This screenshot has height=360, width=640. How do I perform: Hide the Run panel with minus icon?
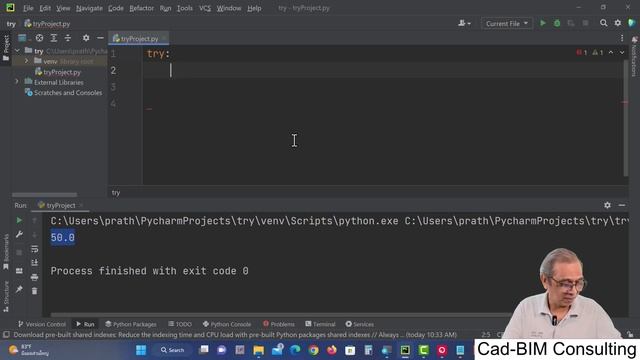(x=622, y=205)
